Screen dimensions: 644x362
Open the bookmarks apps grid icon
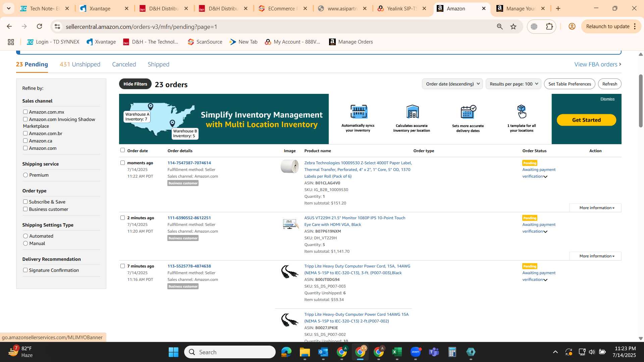click(11, 42)
